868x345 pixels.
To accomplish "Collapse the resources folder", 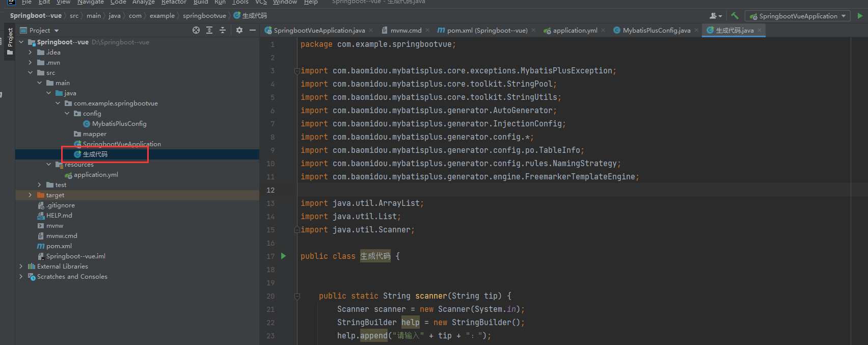I will coord(48,165).
